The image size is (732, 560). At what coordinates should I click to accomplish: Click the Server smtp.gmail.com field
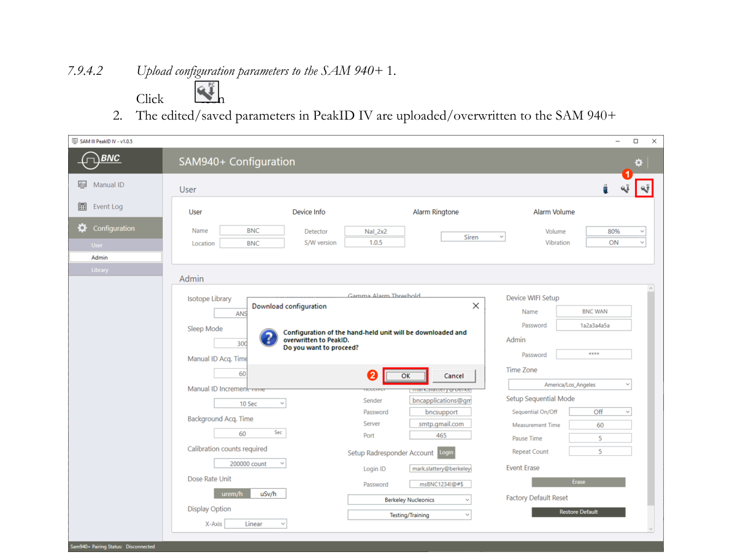click(440, 424)
